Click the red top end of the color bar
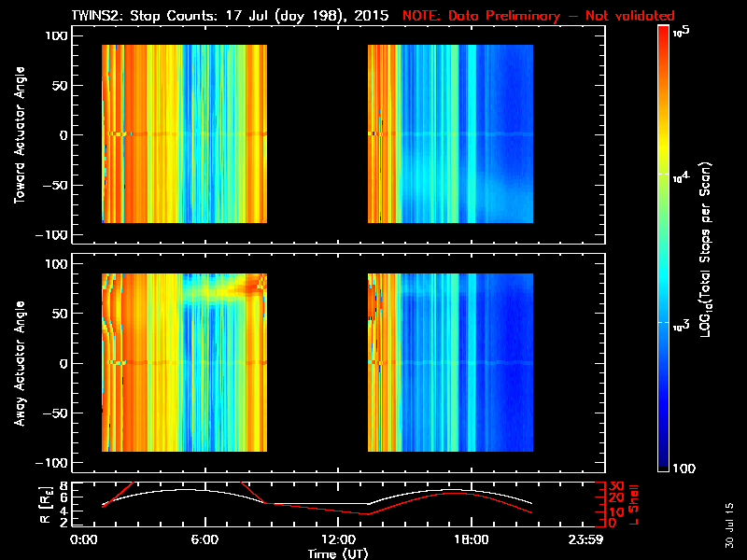The image size is (747, 560). [663, 37]
